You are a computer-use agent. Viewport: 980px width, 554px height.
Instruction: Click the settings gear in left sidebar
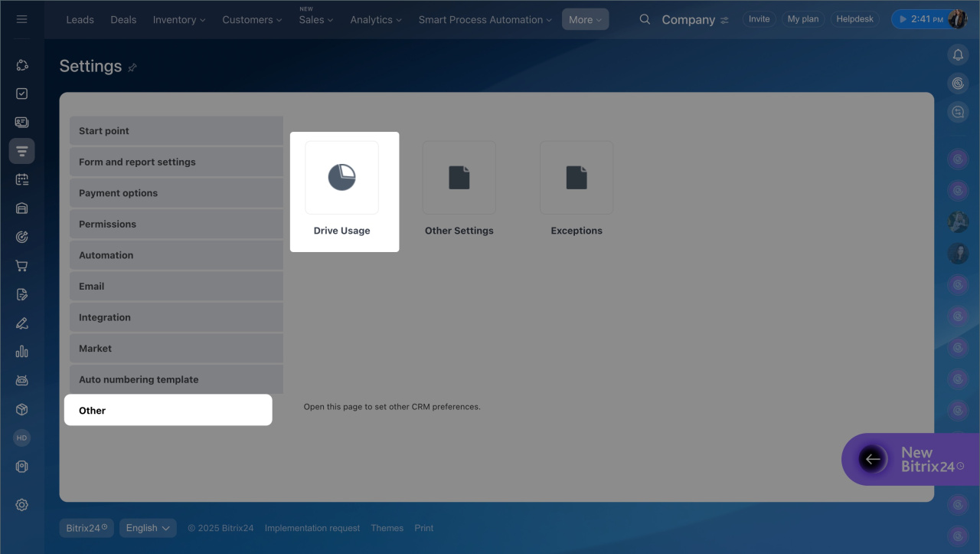pyautogui.click(x=21, y=504)
